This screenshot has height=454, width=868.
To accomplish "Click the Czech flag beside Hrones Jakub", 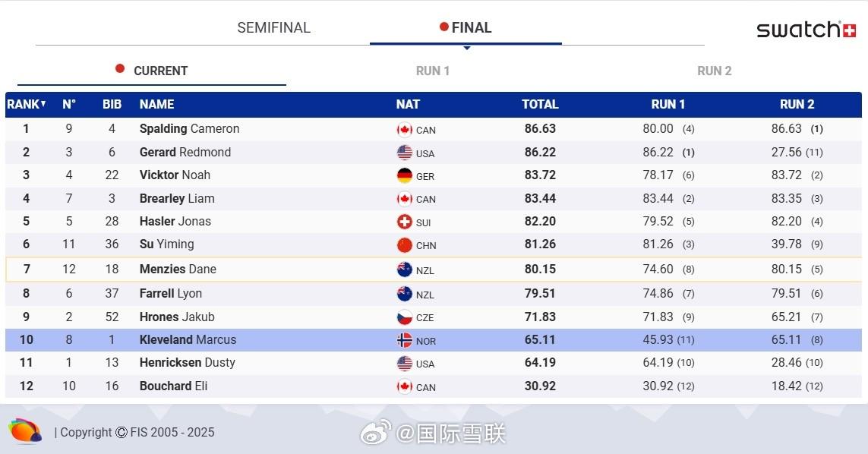I will point(405,317).
